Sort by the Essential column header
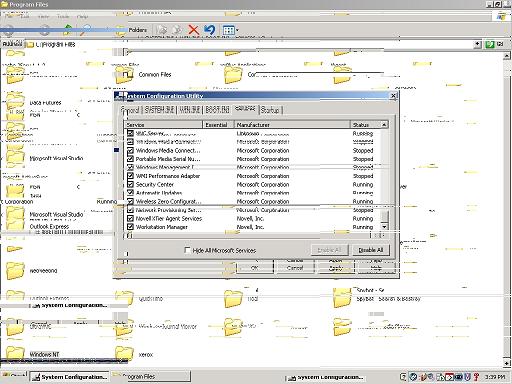This screenshot has width=512, height=384. 218,125
